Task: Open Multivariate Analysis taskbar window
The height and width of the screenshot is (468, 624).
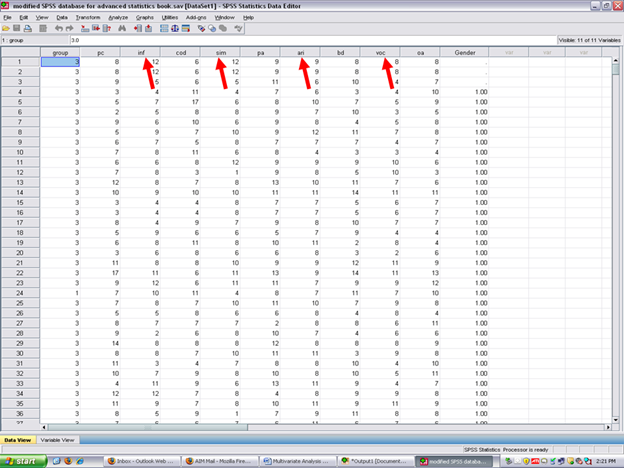Action: (297, 461)
